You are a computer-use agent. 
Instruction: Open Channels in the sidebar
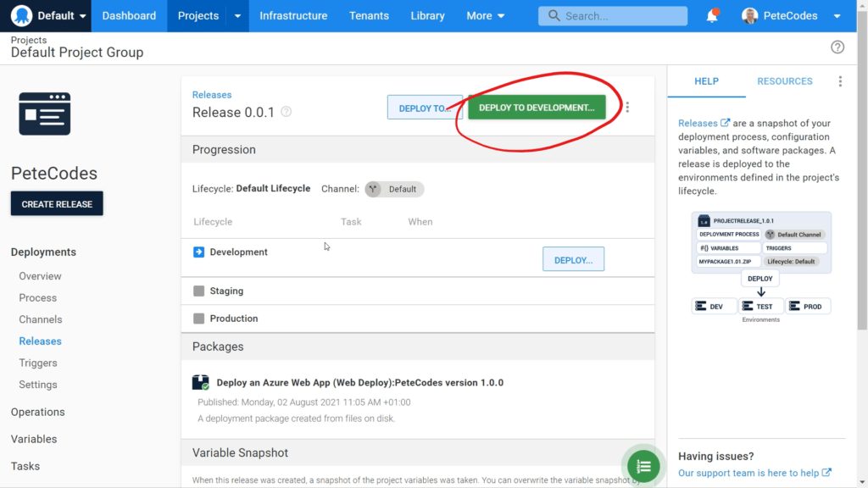pyautogui.click(x=41, y=319)
